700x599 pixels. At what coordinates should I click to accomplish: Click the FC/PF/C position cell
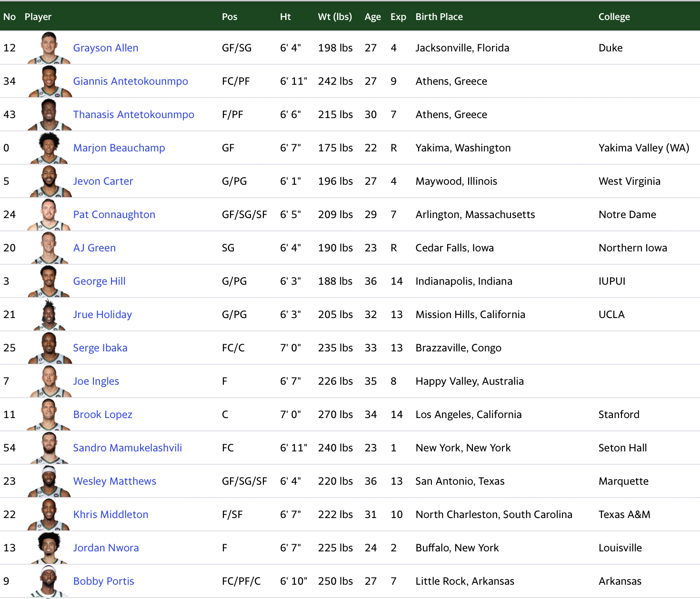tap(241, 581)
